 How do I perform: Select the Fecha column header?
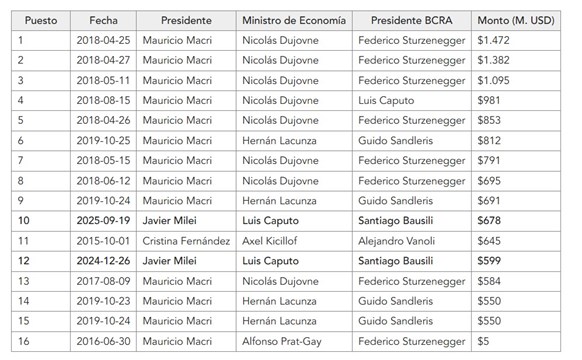pos(104,20)
